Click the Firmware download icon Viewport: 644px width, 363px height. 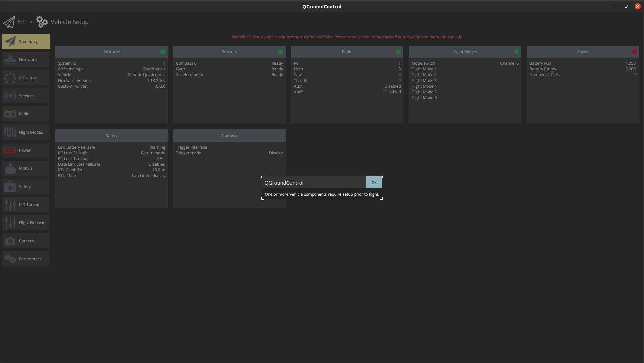[10, 59]
